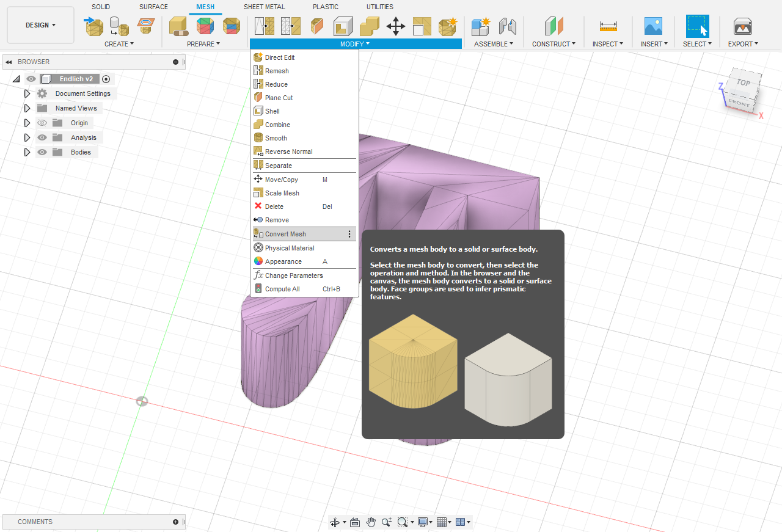The image size is (782, 532).
Task: Click the Measure icon in Inspect group
Action: pyautogui.click(x=608, y=26)
